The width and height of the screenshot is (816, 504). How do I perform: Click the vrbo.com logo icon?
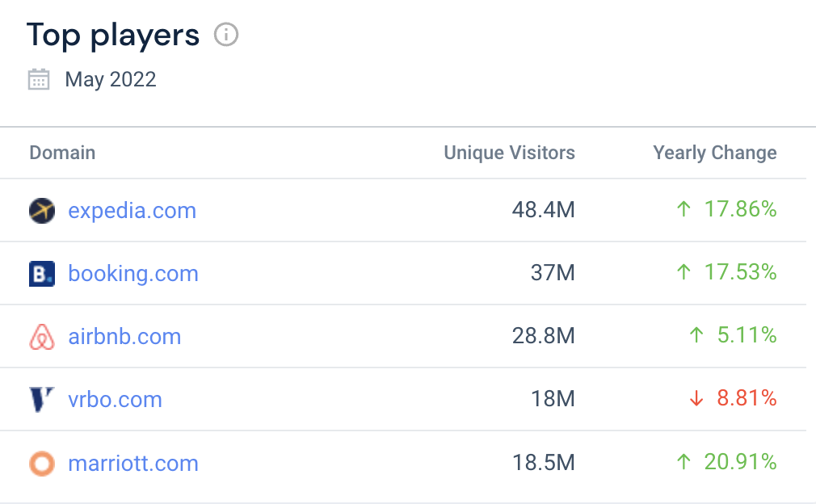pos(41,399)
